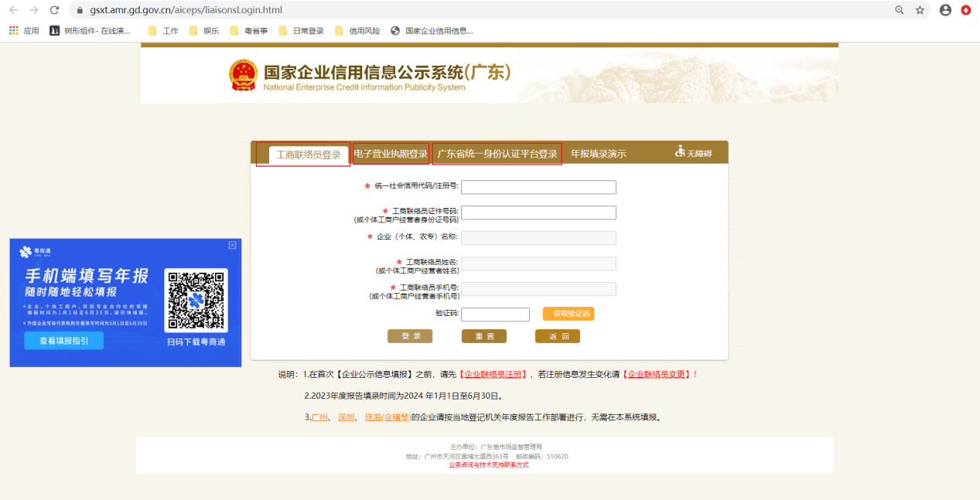
Task: Open the 娱乐 bookmarks folder
Action: [205, 32]
